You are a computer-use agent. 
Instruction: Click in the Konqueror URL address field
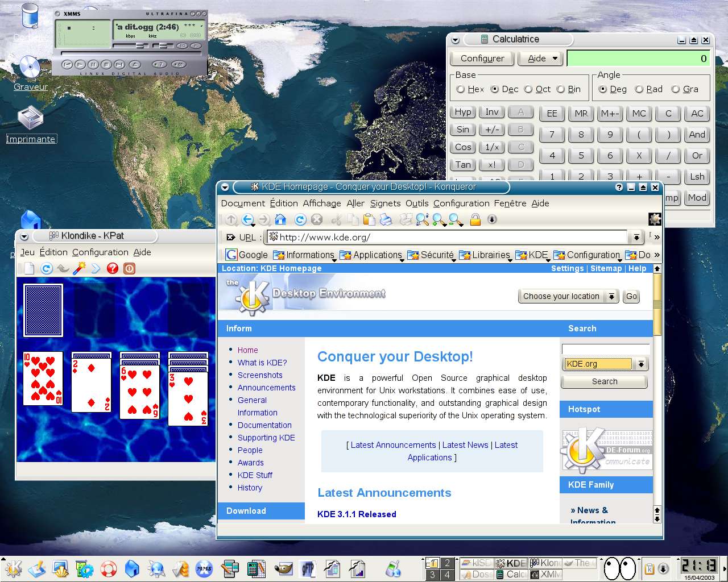(447, 238)
